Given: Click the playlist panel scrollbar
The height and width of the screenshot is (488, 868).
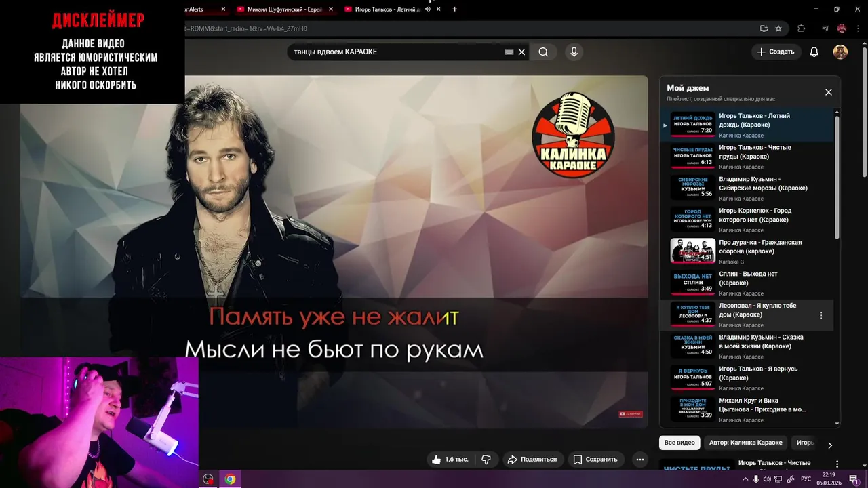Looking at the screenshot, I should (x=837, y=176).
